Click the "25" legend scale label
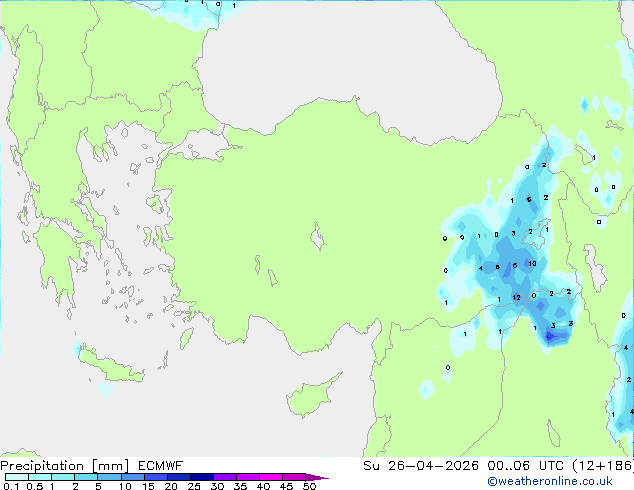The image size is (634, 490). coord(194,486)
